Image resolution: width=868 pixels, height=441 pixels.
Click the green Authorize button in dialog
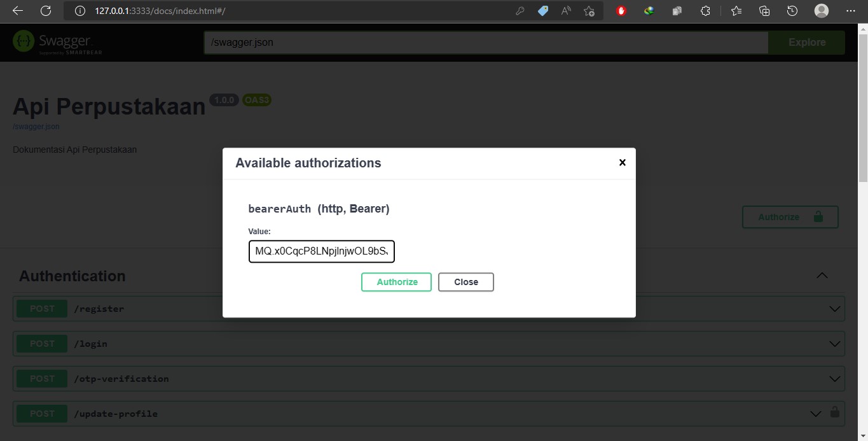pos(396,282)
